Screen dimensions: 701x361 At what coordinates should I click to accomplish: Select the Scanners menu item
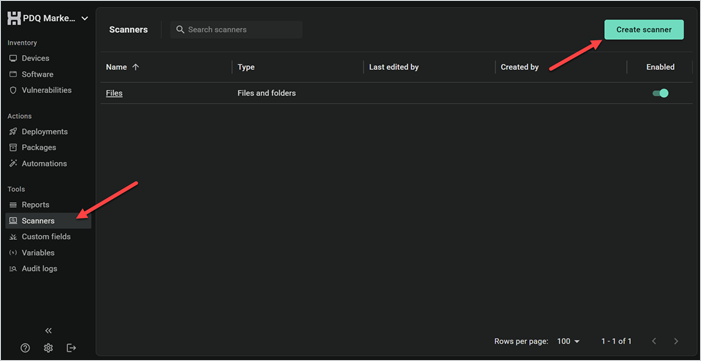pyautogui.click(x=48, y=221)
